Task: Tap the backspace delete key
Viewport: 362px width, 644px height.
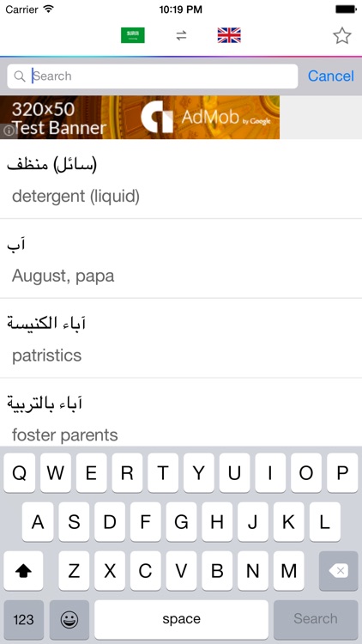Action: tap(339, 570)
